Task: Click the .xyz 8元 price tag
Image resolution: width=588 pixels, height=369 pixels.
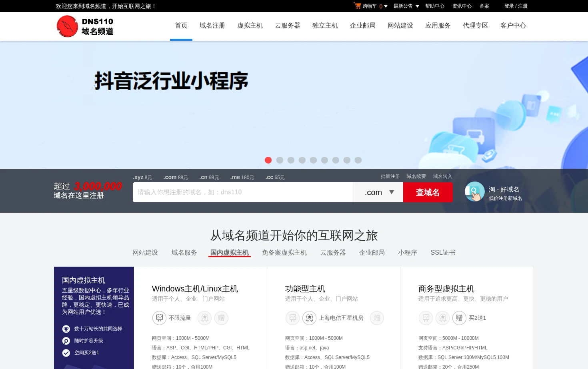Action: pyautogui.click(x=142, y=178)
